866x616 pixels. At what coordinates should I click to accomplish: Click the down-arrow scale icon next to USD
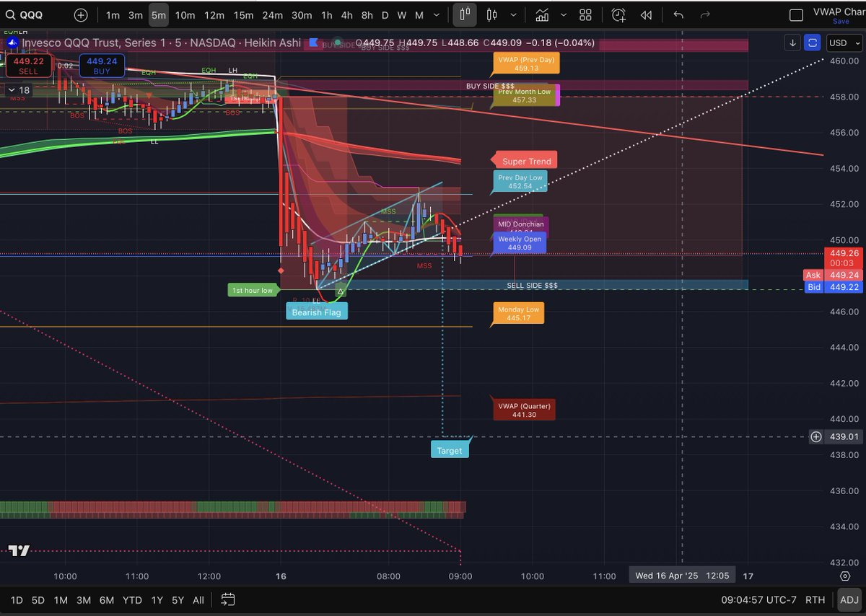click(x=793, y=43)
